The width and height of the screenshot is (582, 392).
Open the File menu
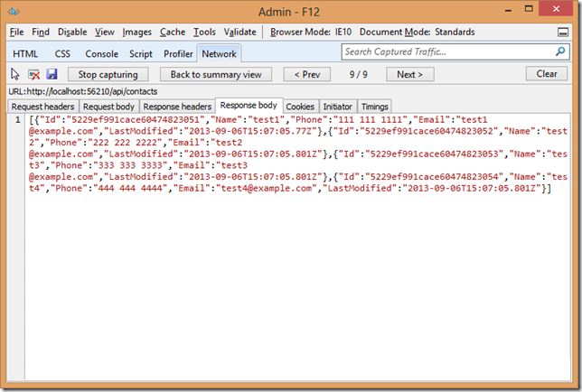pyautogui.click(x=16, y=32)
